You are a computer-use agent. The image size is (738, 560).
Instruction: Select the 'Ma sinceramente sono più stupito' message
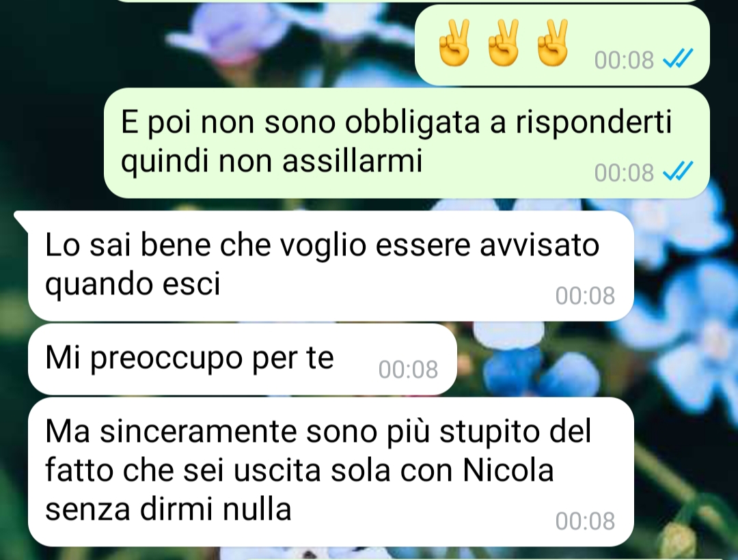[331, 472]
